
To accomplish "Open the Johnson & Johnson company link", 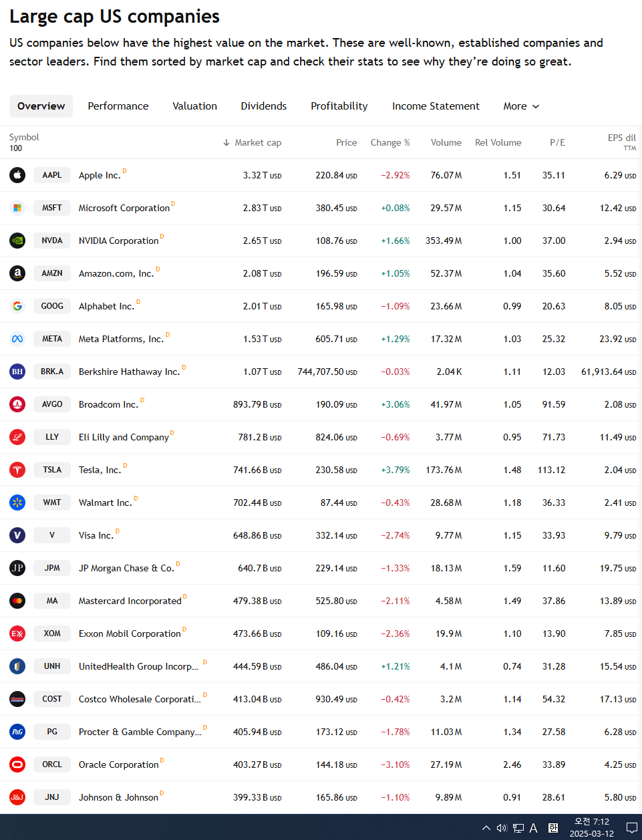I will coord(118,798).
